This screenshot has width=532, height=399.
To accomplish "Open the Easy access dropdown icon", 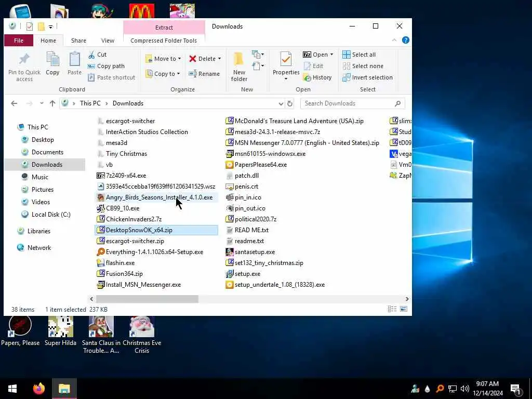I will pyautogui.click(x=258, y=65).
